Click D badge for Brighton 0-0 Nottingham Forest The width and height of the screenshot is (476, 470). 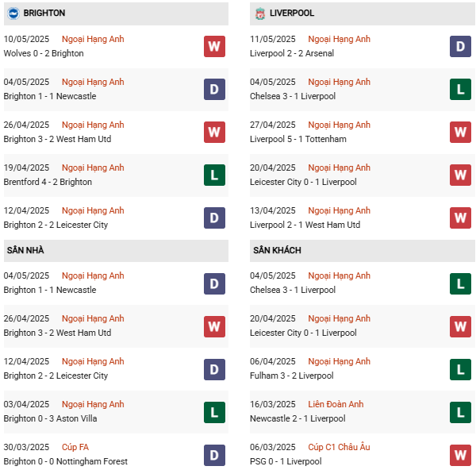[x=214, y=454]
